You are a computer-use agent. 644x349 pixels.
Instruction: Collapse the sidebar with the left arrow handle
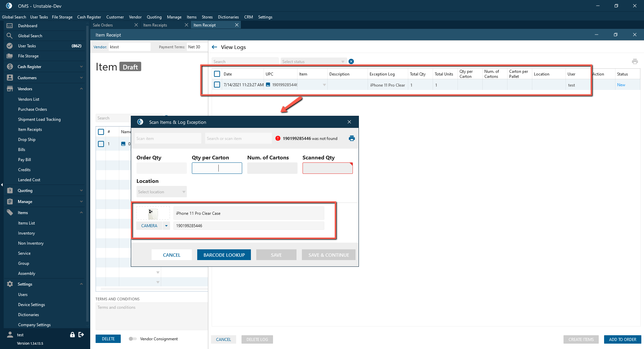2,185
